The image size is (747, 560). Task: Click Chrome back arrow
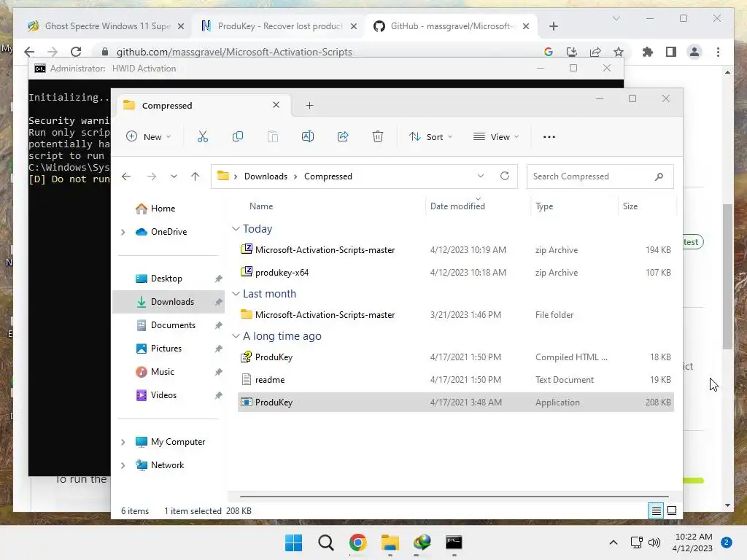(x=29, y=52)
